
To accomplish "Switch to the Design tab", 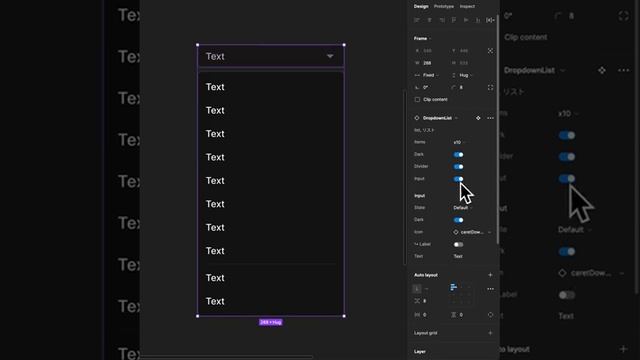I will tap(421, 7).
